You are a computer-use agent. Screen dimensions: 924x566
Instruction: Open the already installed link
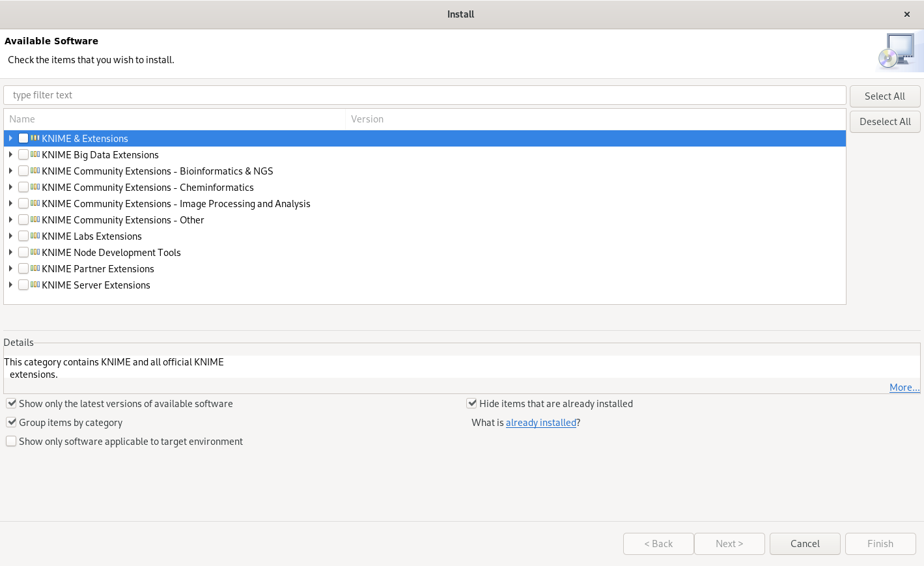(x=540, y=423)
